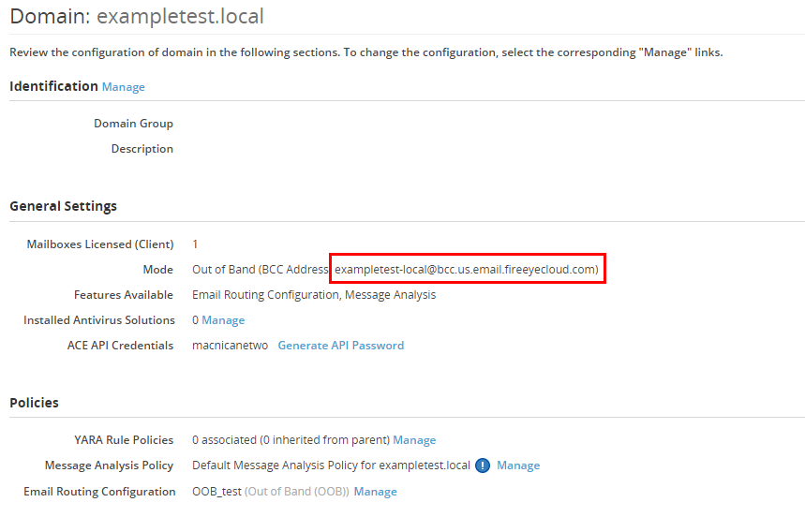This screenshot has width=805, height=532.
Task: Select the macnicanetwo API credential name
Action: click(230, 346)
